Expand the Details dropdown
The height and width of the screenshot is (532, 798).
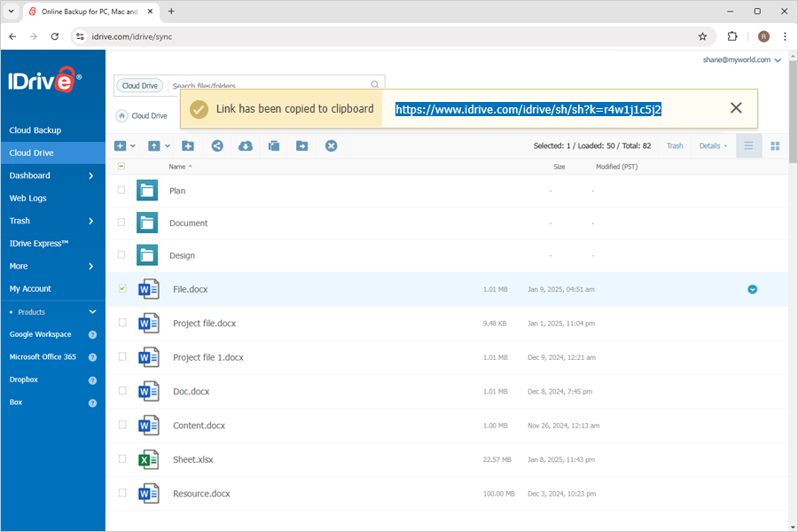click(x=713, y=146)
